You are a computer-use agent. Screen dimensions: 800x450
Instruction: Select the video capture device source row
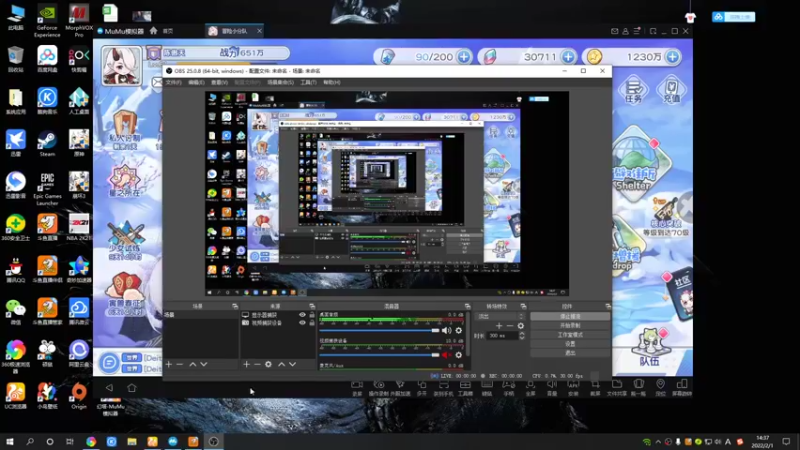[x=278, y=322]
